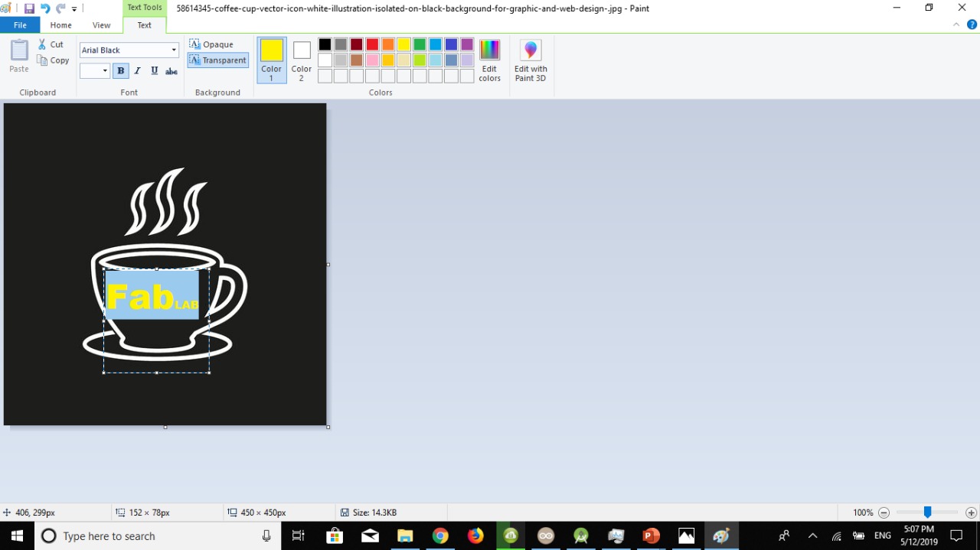980x550 pixels.
Task: Pick black from the color palette
Action: click(325, 44)
